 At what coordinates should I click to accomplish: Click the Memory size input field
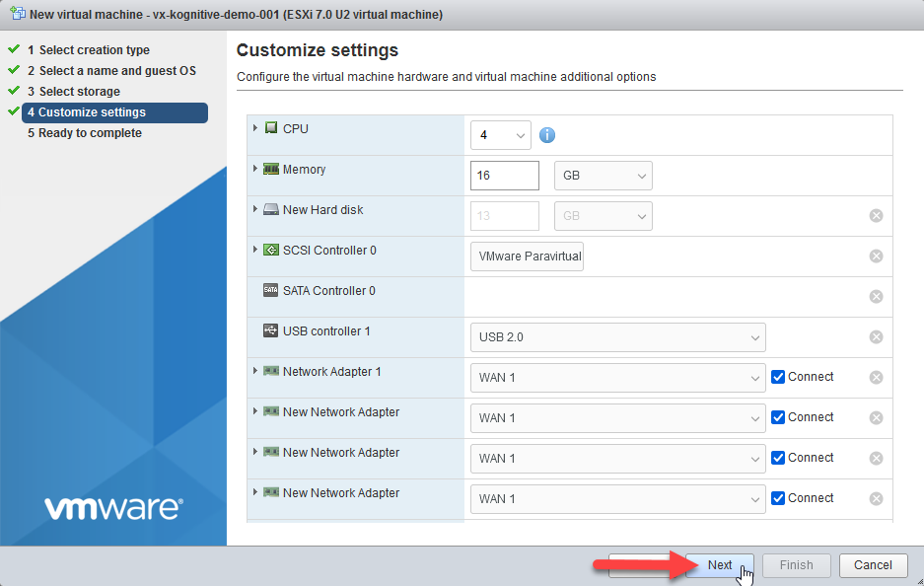coord(505,177)
